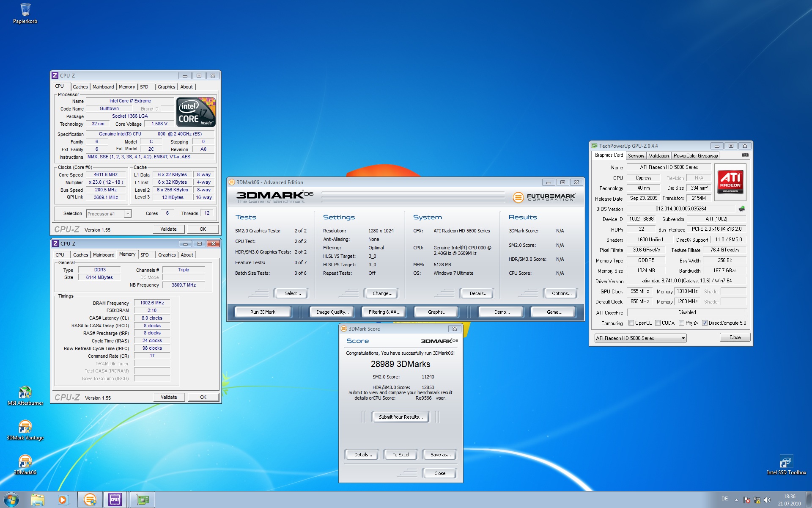The image size is (812, 508).
Task: Open Intel SSD Toolbox desktop icon
Action: pos(786,464)
